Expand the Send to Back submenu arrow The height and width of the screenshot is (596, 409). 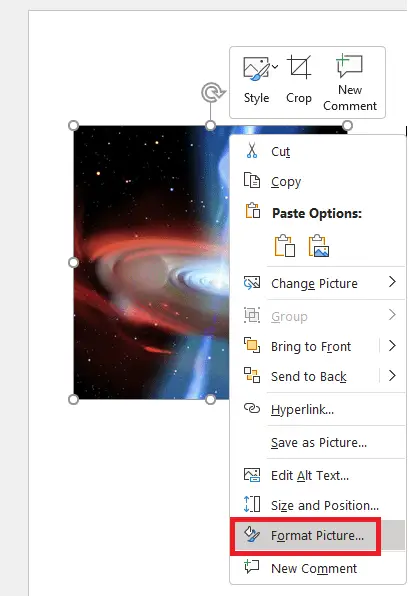click(x=392, y=376)
